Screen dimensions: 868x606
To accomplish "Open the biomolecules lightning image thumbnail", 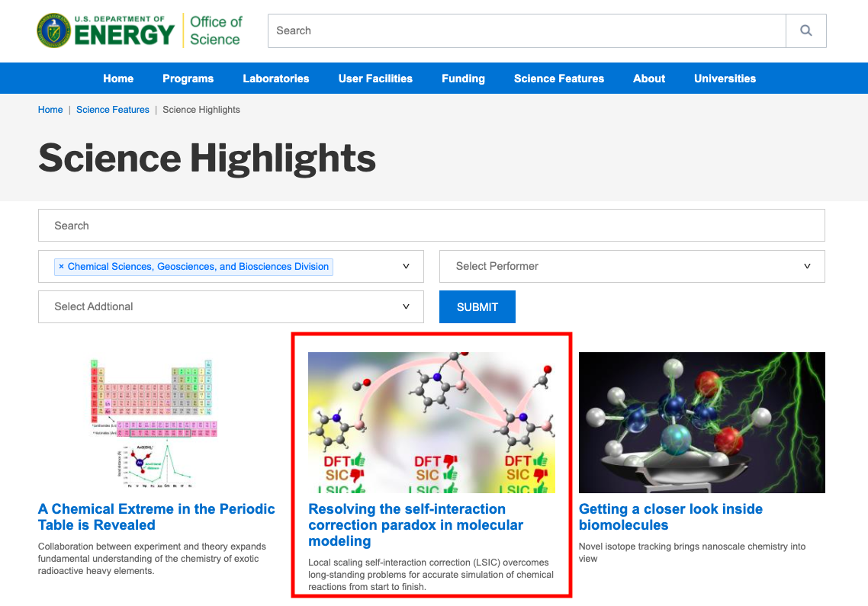I will (702, 423).
